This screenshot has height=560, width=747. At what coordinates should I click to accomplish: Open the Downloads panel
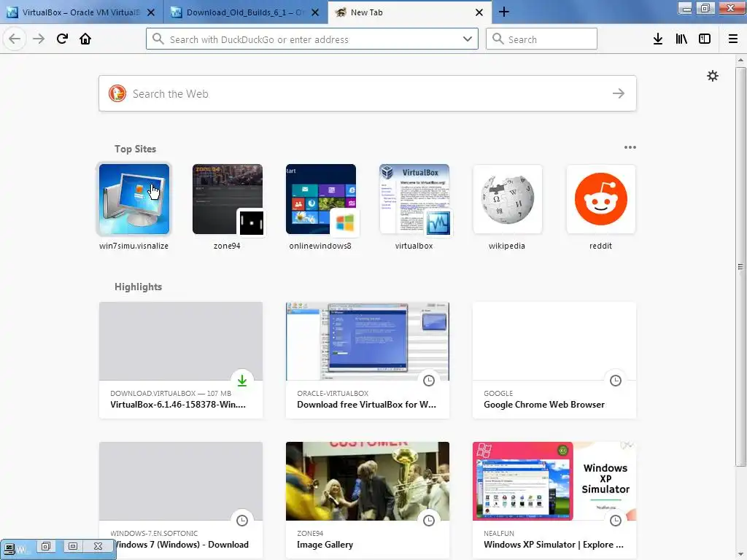point(658,39)
